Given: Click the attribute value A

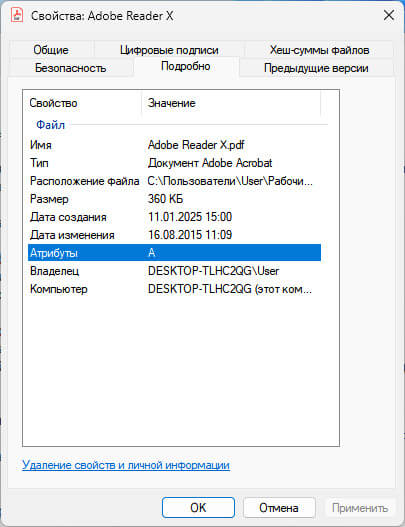Looking at the screenshot, I should (152, 253).
